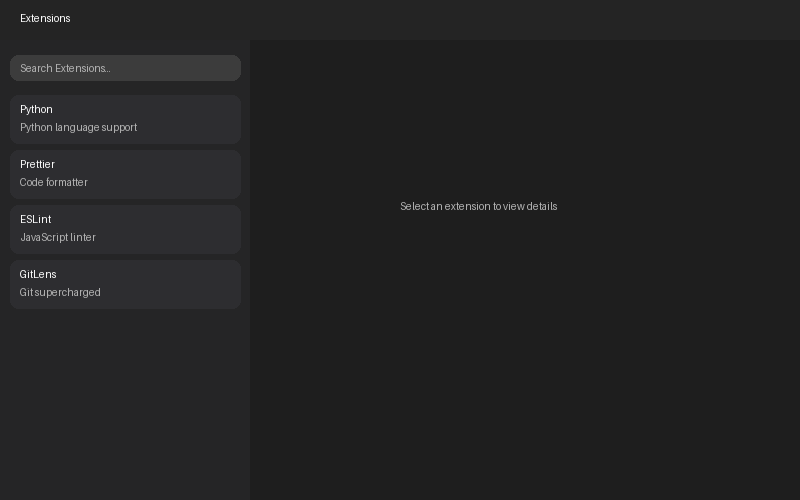Open the GitLens extension card
The width and height of the screenshot is (800, 500).
point(125,284)
